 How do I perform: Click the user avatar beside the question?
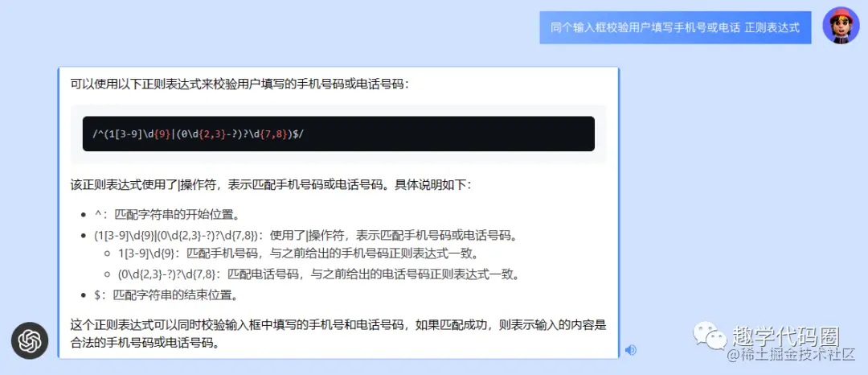click(841, 26)
